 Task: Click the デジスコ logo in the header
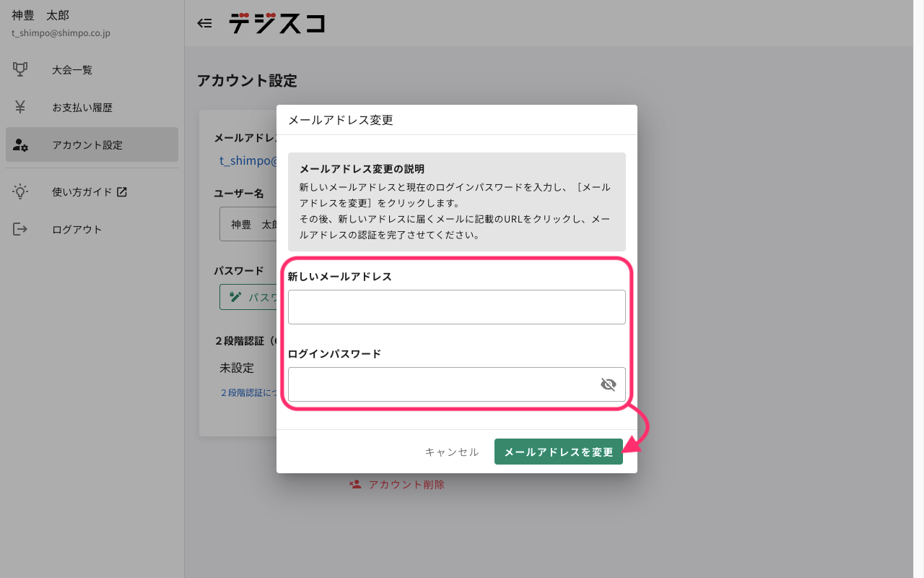[276, 22]
